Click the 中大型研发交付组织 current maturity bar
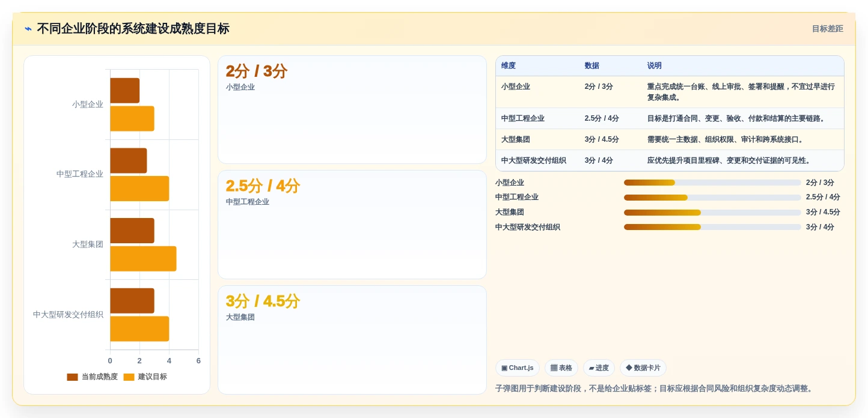 (132, 301)
